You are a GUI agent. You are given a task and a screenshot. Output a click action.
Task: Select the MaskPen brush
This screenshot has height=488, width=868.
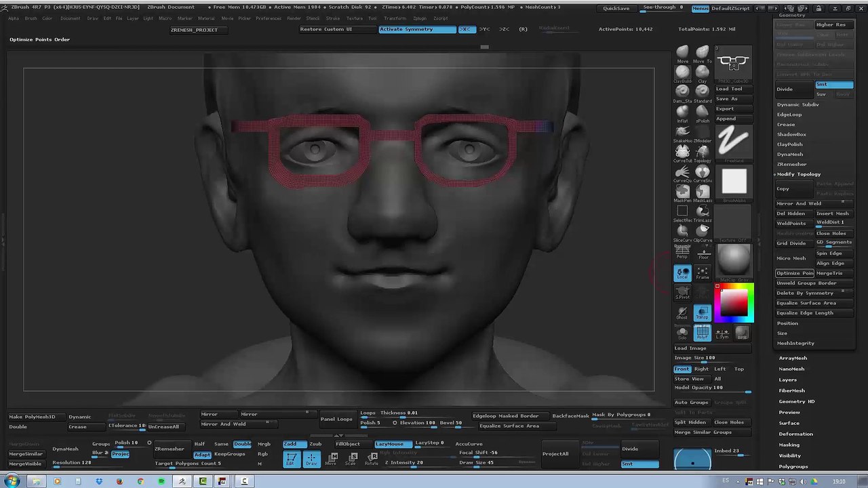(x=682, y=193)
